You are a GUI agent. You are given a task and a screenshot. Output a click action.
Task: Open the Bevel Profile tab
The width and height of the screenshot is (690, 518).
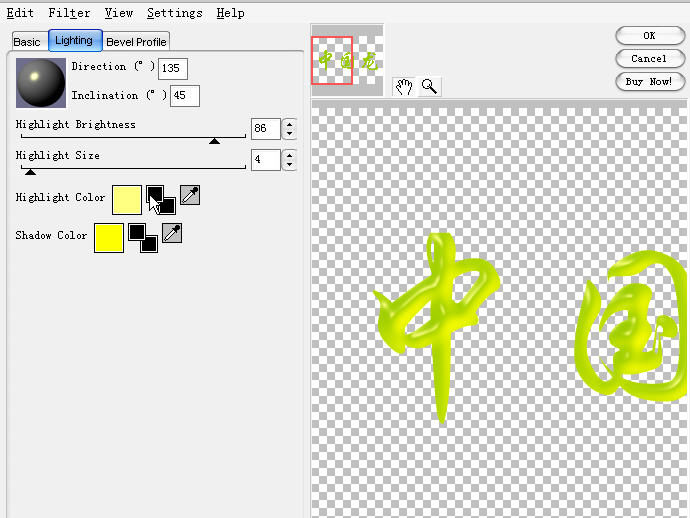137,42
